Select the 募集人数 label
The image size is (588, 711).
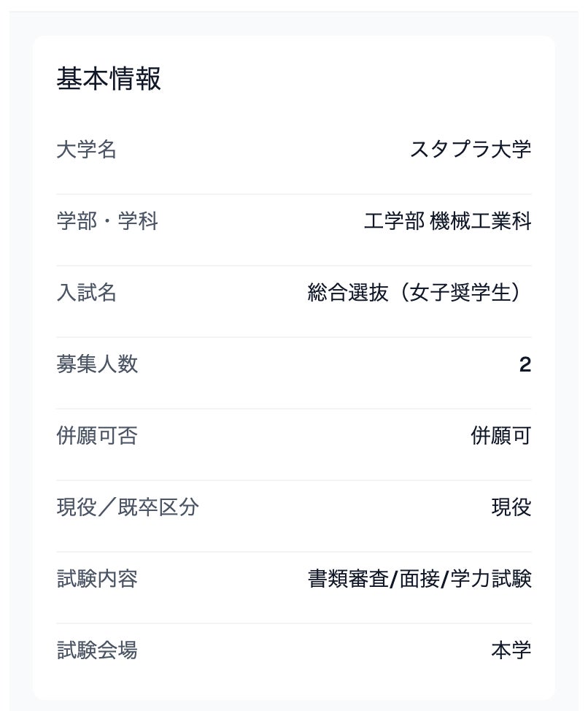click(x=97, y=364)
